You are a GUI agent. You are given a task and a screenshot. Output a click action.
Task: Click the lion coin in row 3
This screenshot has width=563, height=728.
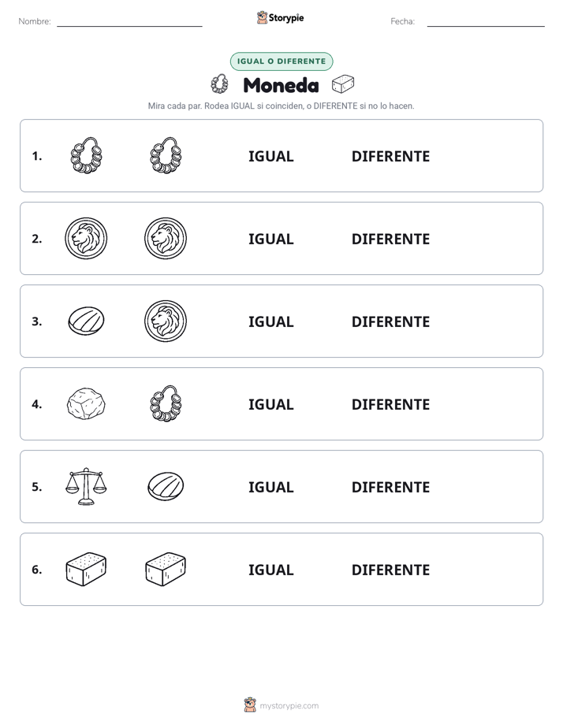166,321
